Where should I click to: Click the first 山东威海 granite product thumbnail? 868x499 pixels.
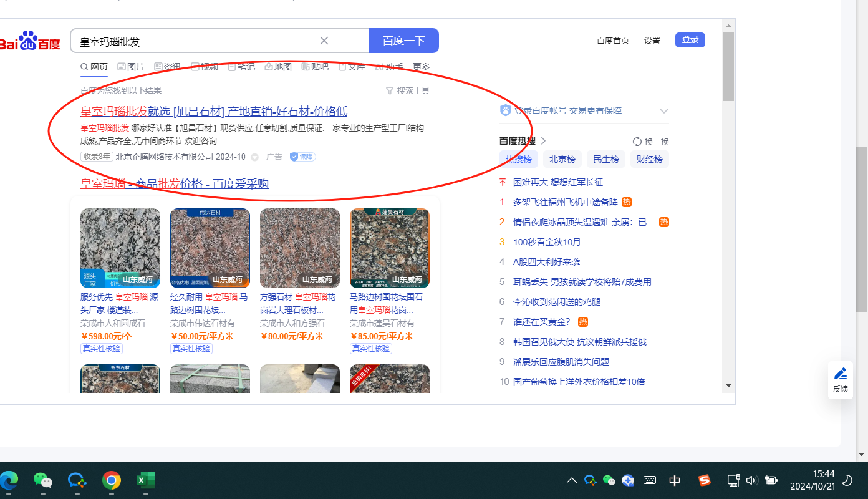pos(120,248)
